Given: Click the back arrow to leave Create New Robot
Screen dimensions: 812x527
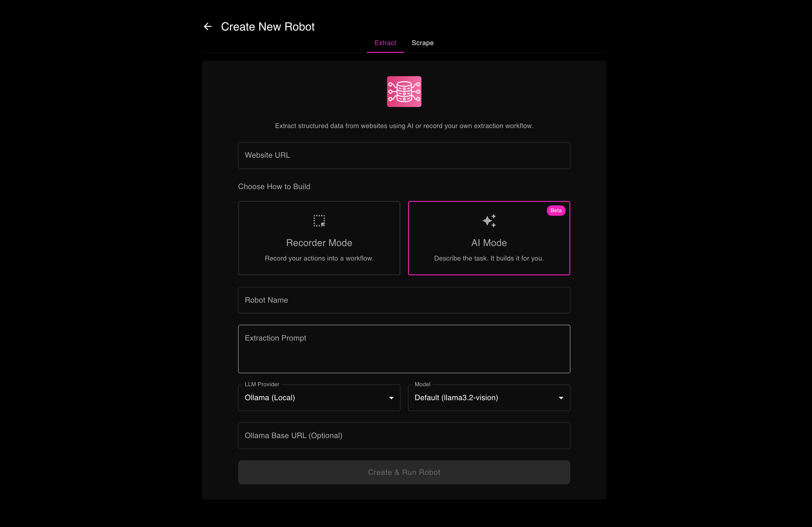Looking at the screenshot, I should tap(207, 26).
